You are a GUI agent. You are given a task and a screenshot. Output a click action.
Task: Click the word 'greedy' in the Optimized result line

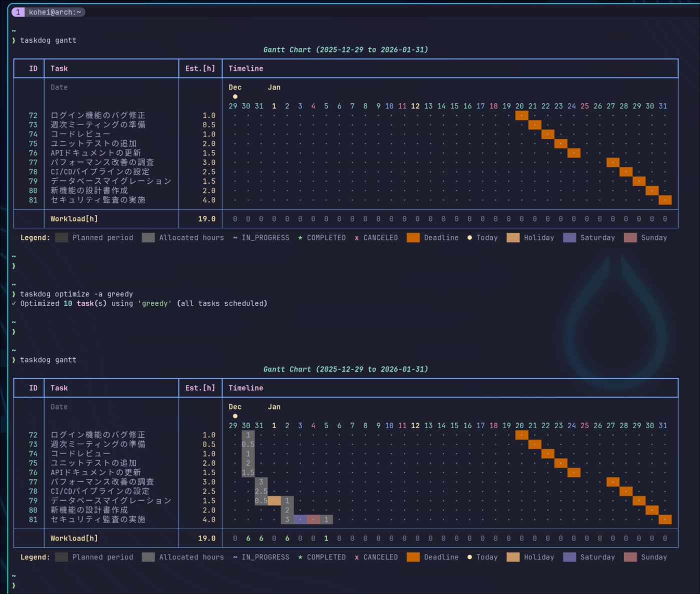click(155, 304)
